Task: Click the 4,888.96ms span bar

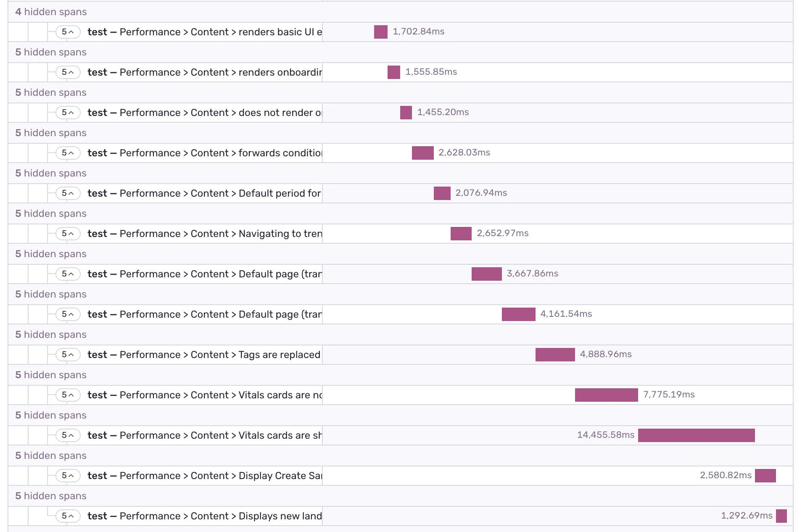Action: click(555, 355)
